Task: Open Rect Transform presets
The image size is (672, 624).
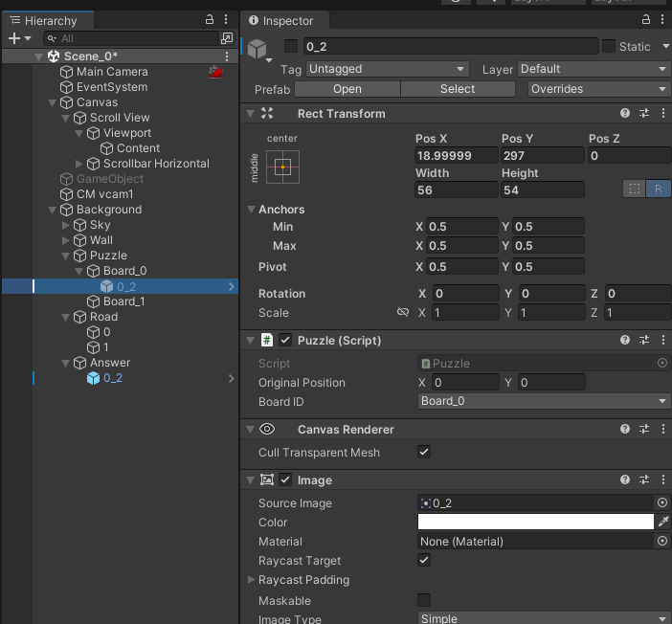Action: (644, 113)
